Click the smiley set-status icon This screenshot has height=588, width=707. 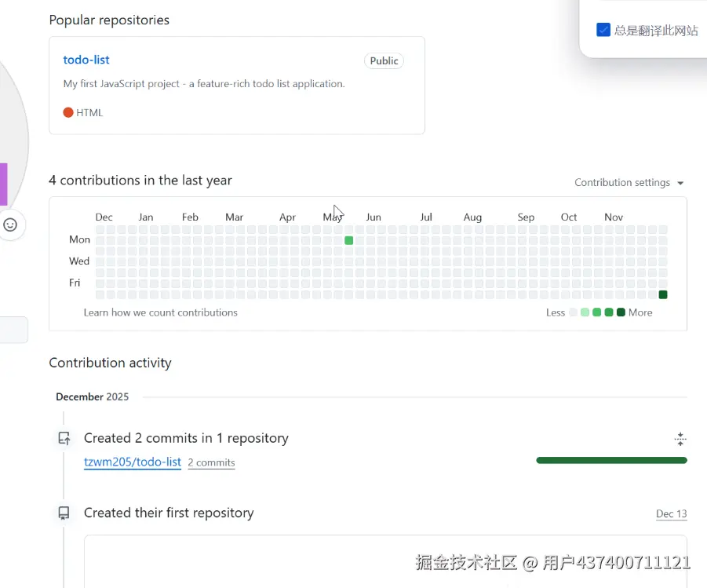10,225
